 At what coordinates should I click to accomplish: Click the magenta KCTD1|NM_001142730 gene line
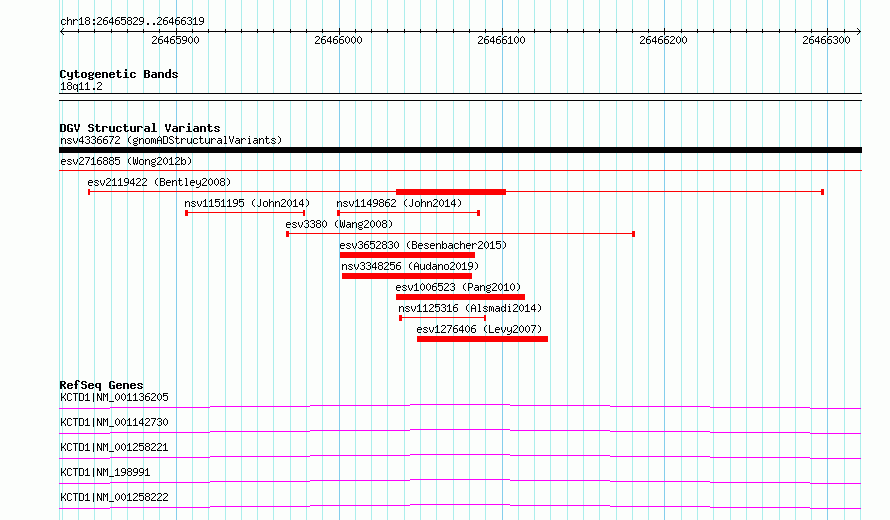tap(460, 431)
